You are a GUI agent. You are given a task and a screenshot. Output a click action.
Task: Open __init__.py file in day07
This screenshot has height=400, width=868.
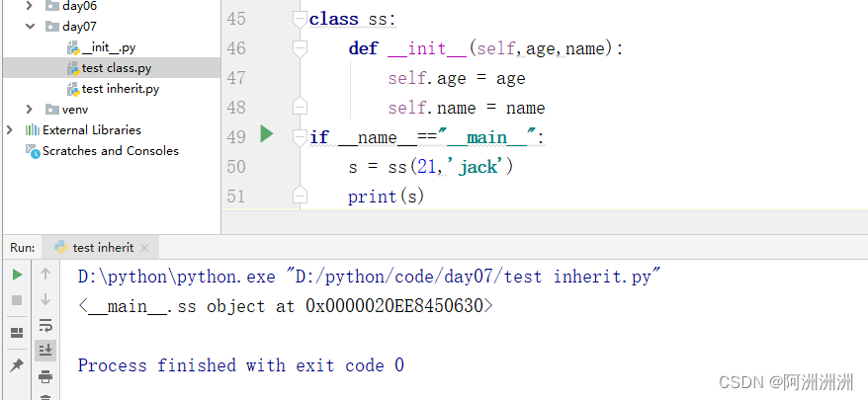click(110, 47)
